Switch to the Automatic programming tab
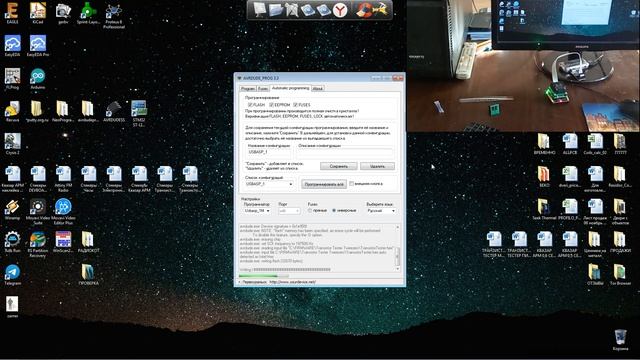 [x=290, y=88]
